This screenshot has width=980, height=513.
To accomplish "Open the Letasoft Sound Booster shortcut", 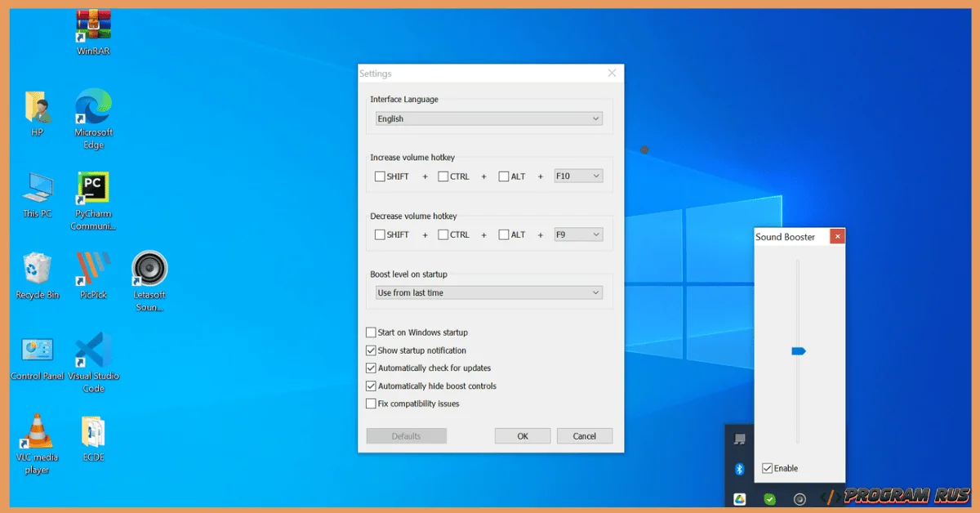I will tap(149, 270).
